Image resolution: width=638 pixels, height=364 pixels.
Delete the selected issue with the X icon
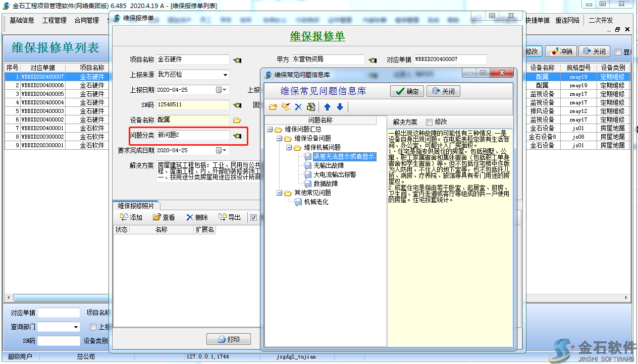click(298, 107)
